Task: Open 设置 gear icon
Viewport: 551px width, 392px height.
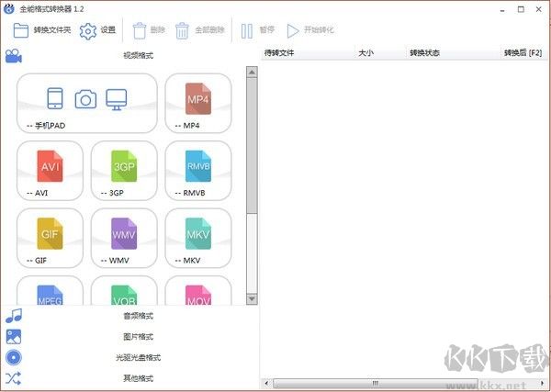Action: [x=88, y=31]
